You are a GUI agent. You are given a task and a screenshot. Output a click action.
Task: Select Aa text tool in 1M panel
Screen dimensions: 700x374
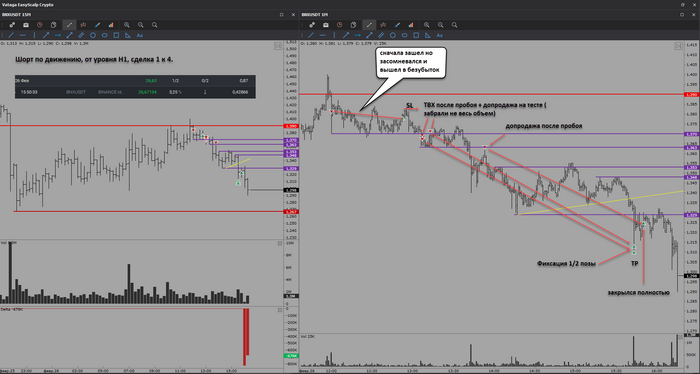click(440, 35)
